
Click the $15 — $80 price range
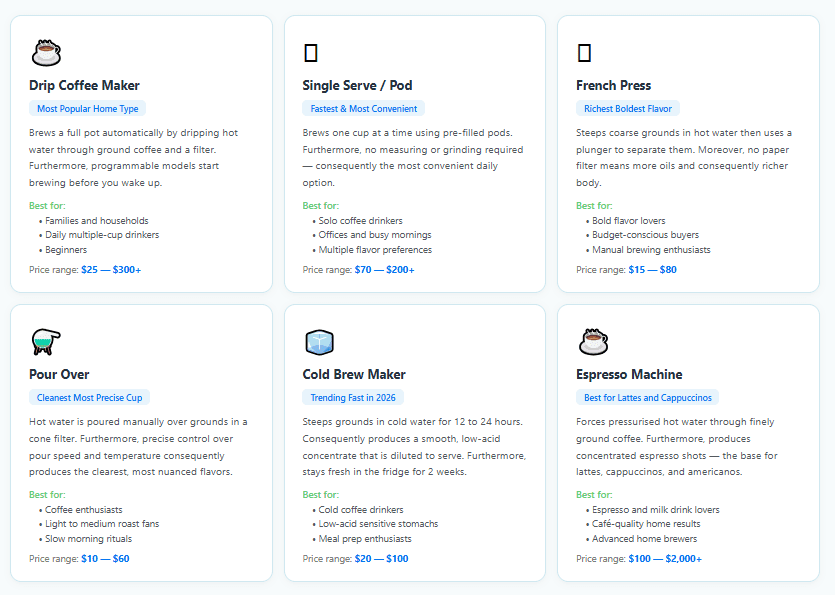[652, 270]
